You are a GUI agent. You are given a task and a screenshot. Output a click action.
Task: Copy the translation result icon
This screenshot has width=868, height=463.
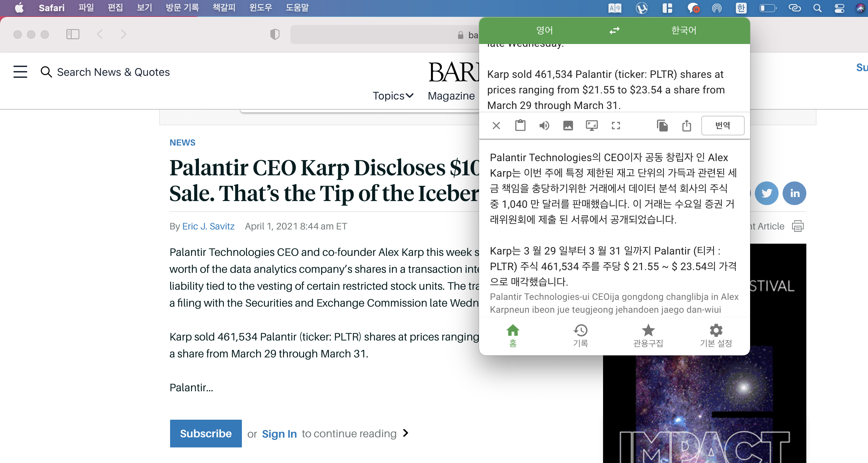tap(662, 126)
